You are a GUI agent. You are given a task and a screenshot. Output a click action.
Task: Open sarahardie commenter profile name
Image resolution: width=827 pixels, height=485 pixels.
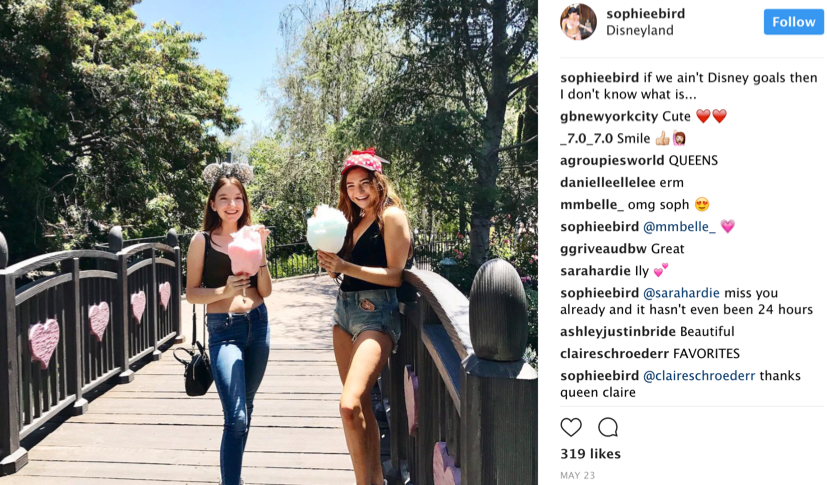coord(595,271)
